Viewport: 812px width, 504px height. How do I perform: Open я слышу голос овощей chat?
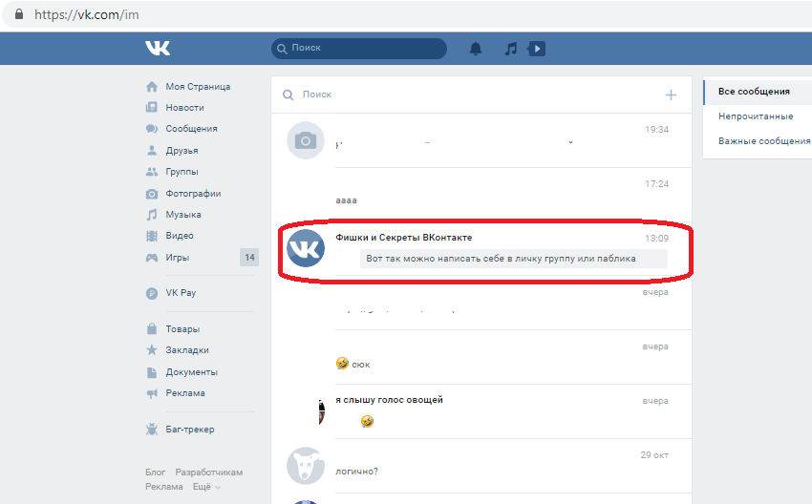pos(481,411)
